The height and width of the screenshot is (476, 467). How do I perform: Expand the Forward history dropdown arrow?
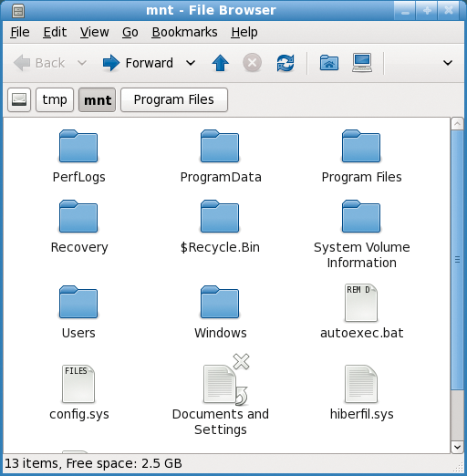(191, 63)
